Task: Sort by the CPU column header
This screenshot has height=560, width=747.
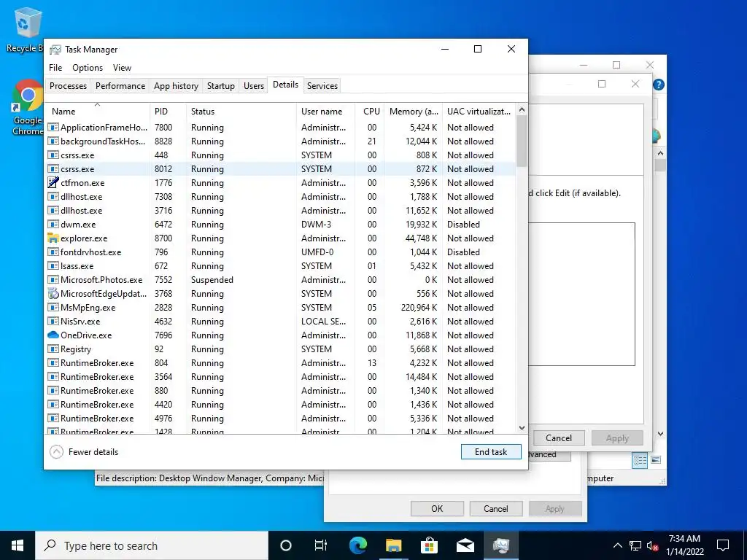Action: point(370,112)
